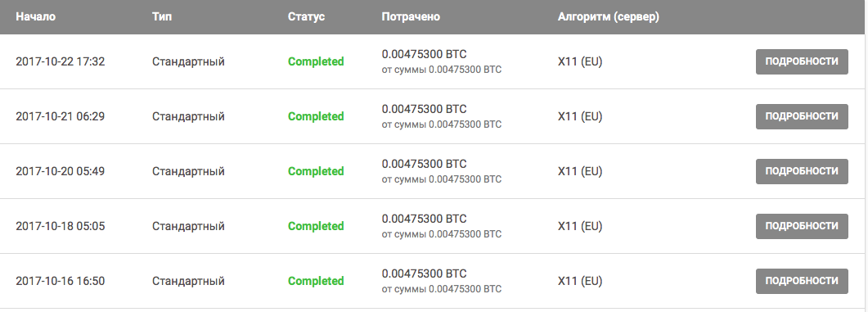
Task: Sort by the Начало column header
Action: (x=35, y=16)
